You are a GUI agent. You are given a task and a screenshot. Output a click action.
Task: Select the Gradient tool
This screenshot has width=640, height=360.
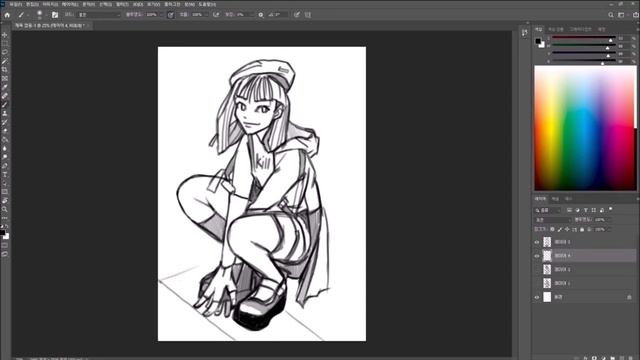tap(4, 140)
